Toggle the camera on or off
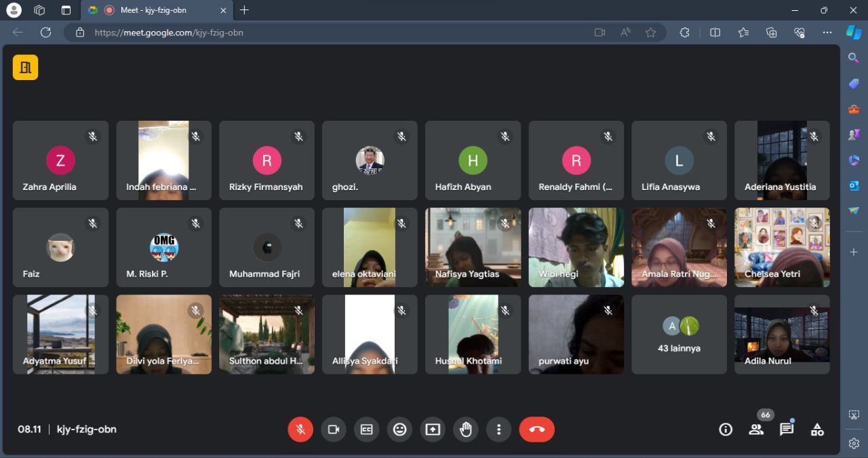The height and width of the screenshot is (458, 868). pos(334,430)
